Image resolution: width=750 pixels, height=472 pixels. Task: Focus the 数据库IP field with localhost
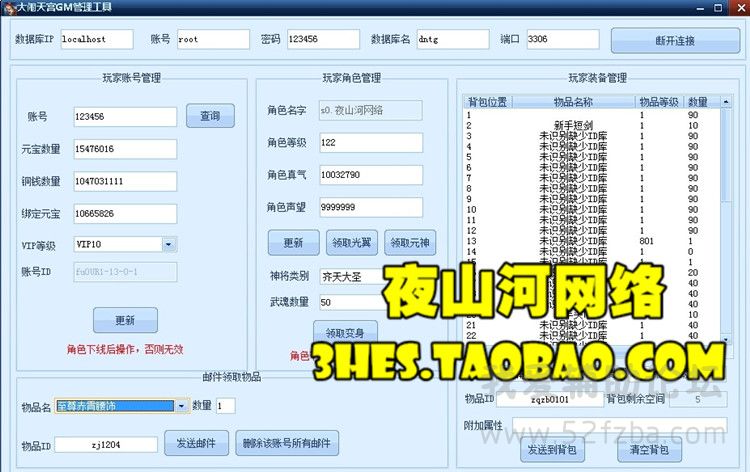[x=97, y=39]
